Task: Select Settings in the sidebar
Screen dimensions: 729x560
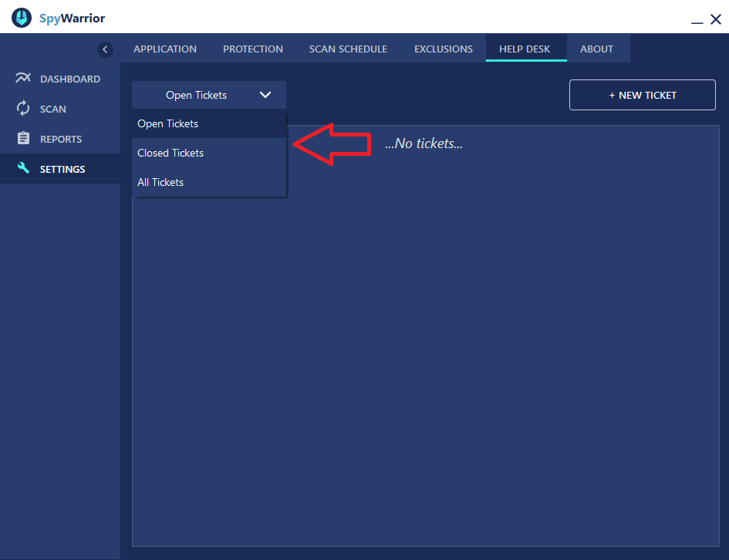Action: coord(60,169)
